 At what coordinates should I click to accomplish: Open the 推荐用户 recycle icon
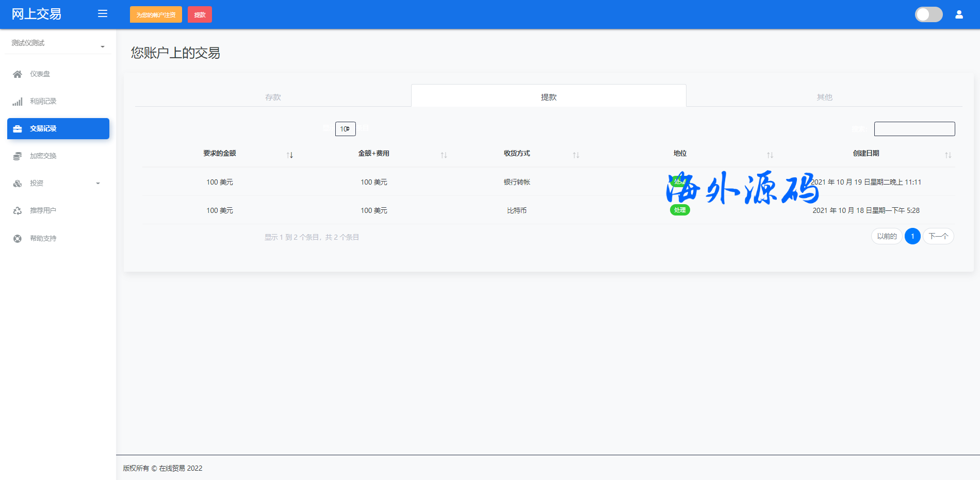pos(18,211)
